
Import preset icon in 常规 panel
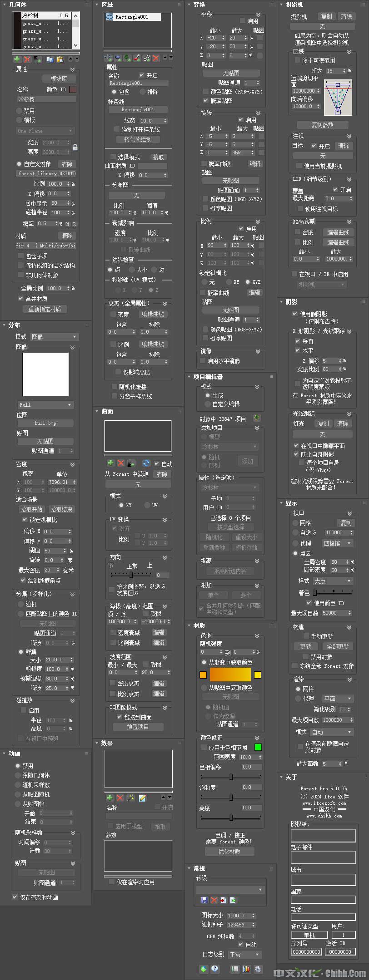[x=223, y=900]
